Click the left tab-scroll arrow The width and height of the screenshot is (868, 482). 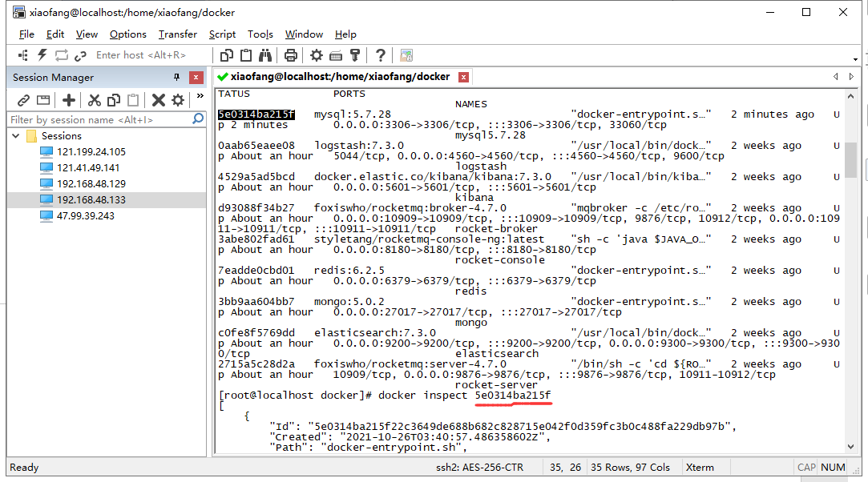click(836, 77)
